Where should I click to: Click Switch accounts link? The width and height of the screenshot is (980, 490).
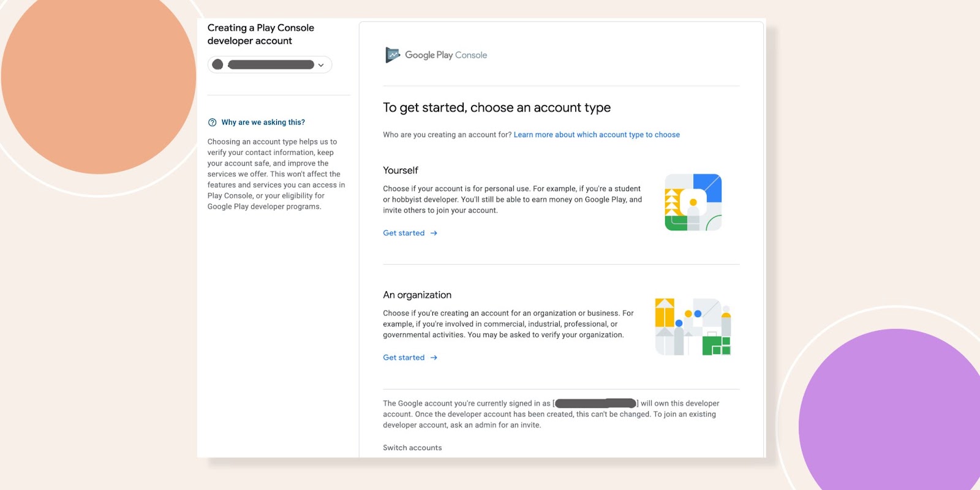click(412, 448)
